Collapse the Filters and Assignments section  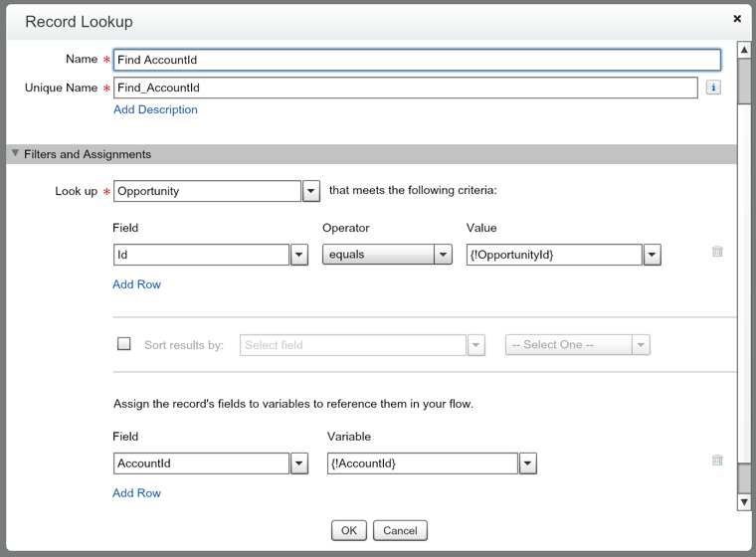coord(15,154)
